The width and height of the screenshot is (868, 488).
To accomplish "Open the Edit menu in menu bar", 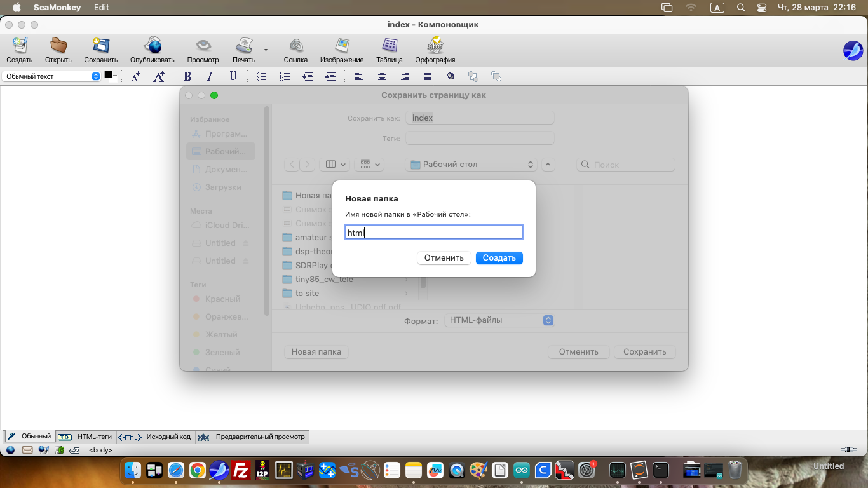I will point(101,8).
